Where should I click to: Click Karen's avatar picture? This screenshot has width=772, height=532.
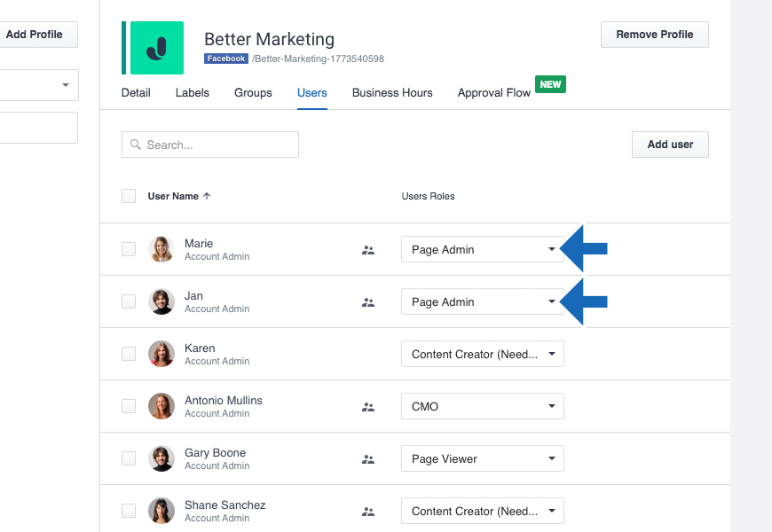coord(161,354)
